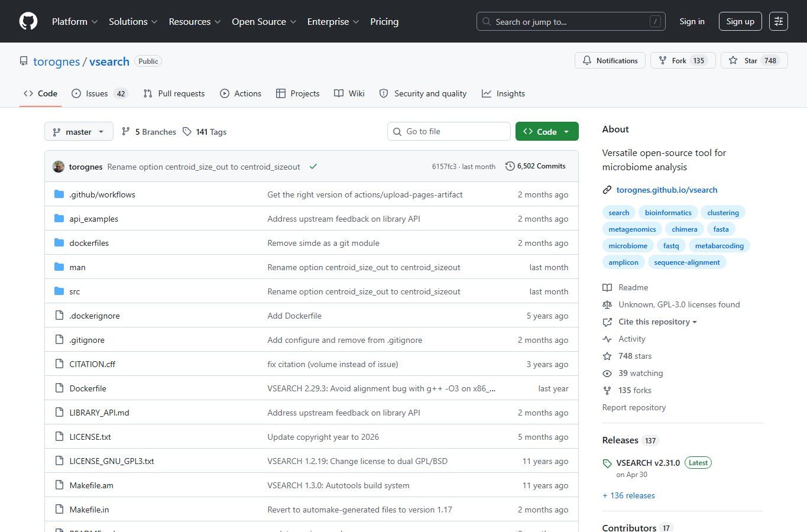807x532 pixels.
Task: Click the folder icon beside .github/workflows
Action: (x=59, y=194)
